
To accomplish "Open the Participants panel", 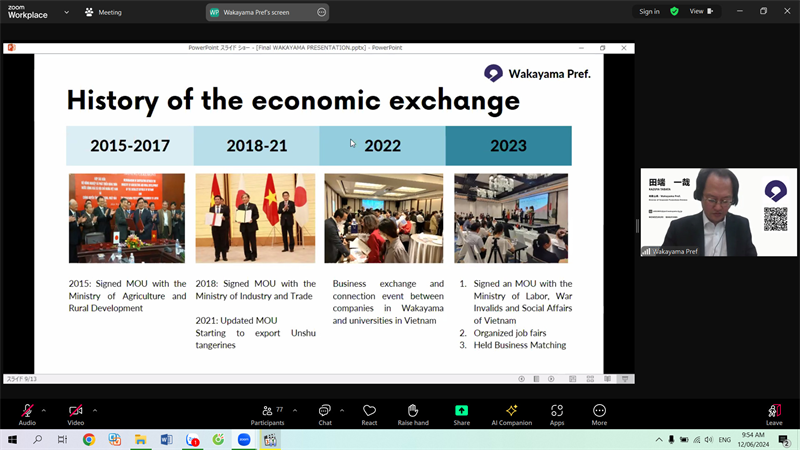I will (x=267, y=411).
